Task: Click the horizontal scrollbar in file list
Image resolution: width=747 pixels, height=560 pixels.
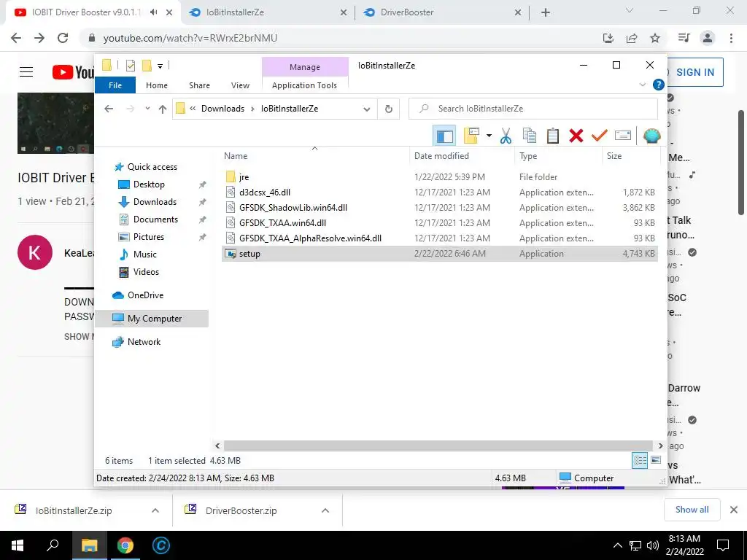Action: click(x=438, y=446)
